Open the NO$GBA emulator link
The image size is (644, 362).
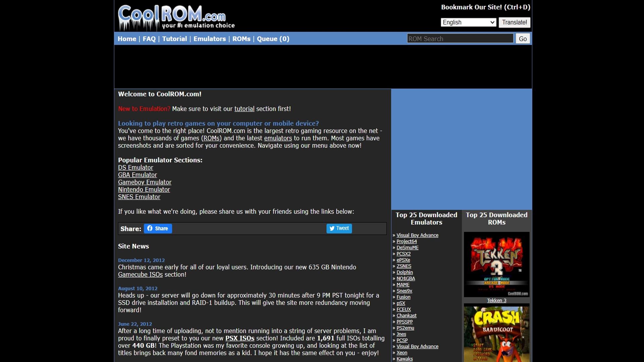click(406, 279)
